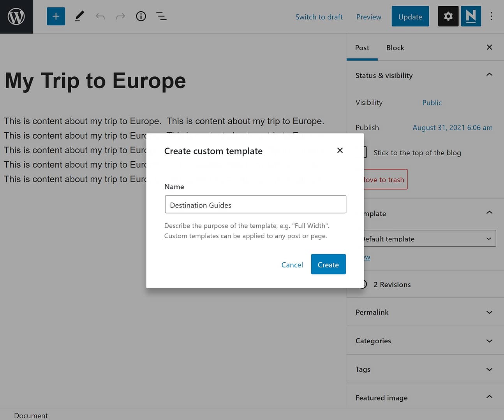
Task: Select the Post tab
Action: 362,47
